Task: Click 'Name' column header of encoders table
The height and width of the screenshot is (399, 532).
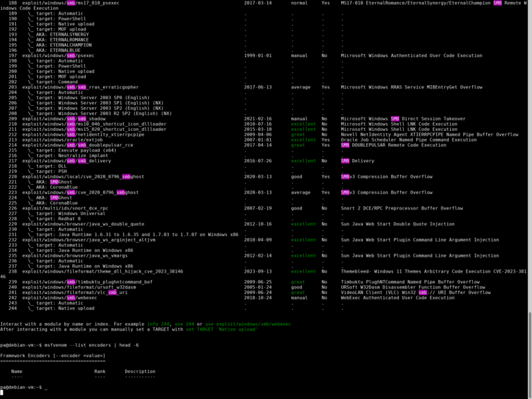Action: click(x=17, y=371)
